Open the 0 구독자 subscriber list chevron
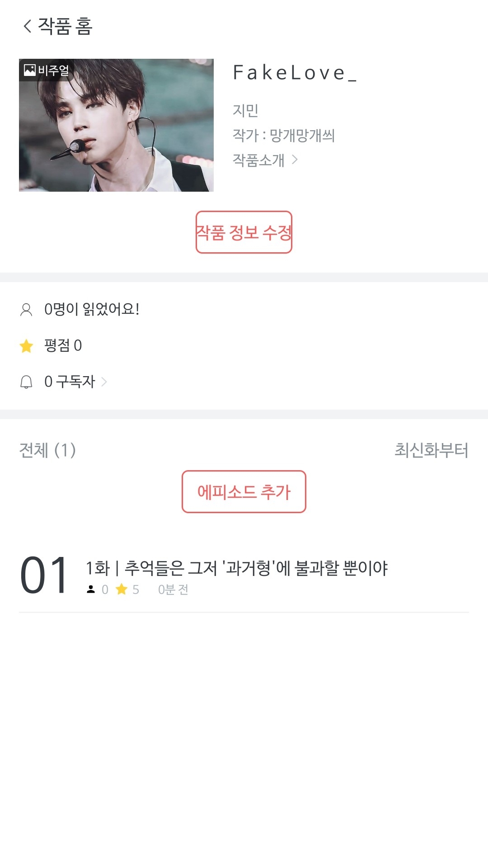The height and width of the screenshot is (868, 488). click(x=104, y=382)
